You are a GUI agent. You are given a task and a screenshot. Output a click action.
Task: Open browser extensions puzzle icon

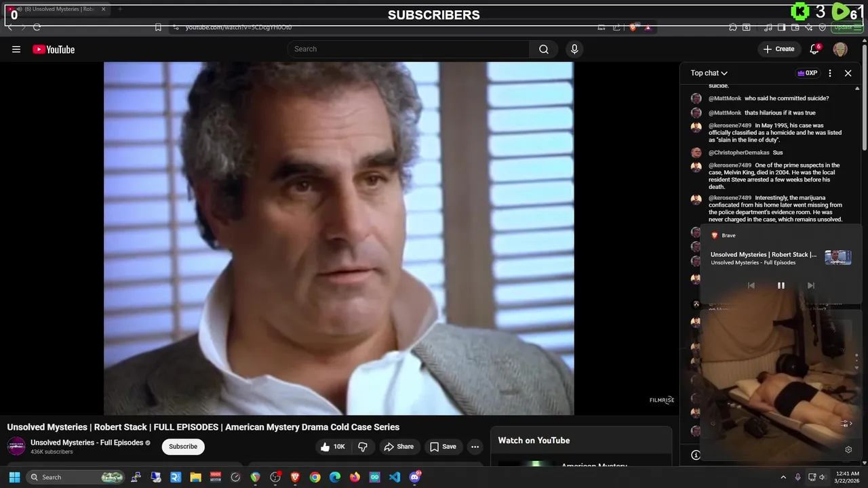point(733,27)
